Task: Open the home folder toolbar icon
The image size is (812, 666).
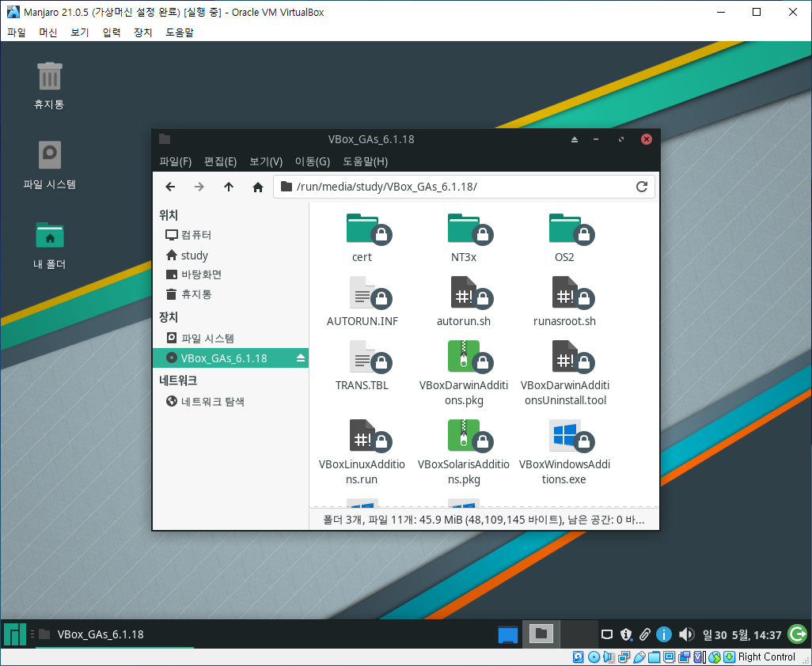Action: coord(257,187)
